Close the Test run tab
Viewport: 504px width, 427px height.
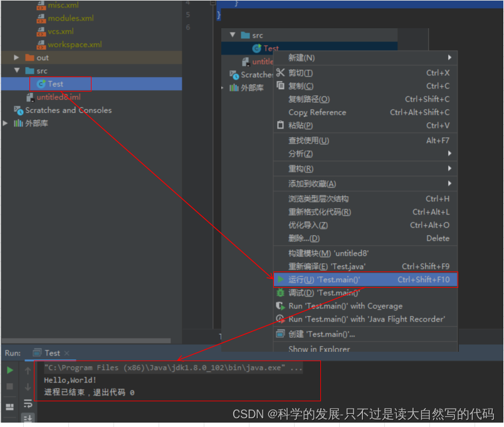coord(66,354)
